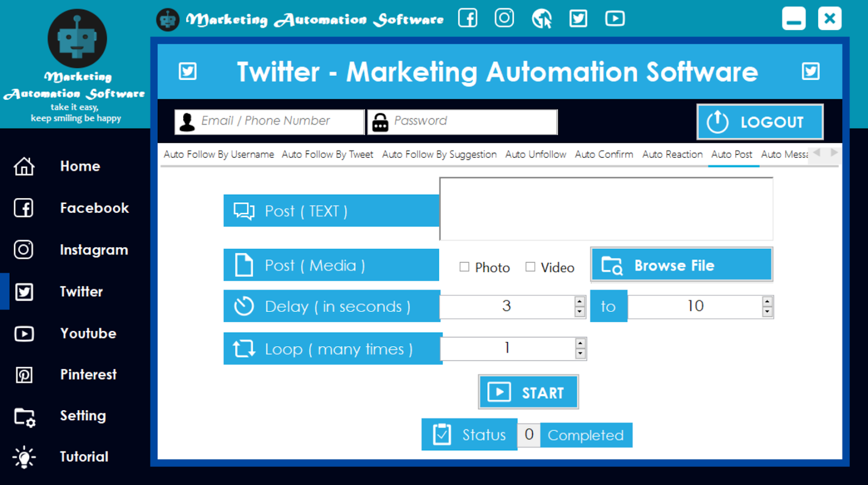Screen dimensions: 868x485
Task: Open Pinterest section in sidebar
Action: tap(88, 374)
